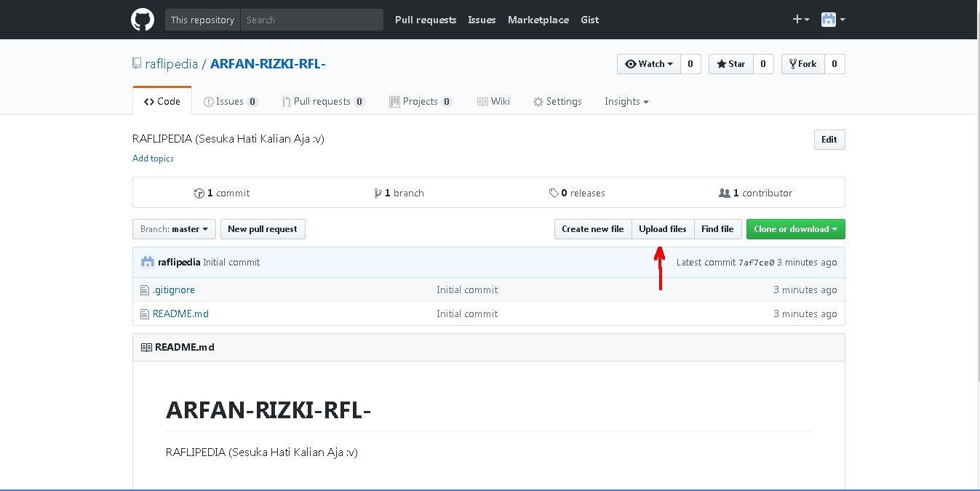This screenshot has width=980, height=491.
Task: Fork this repository
Action: [802, 64]
